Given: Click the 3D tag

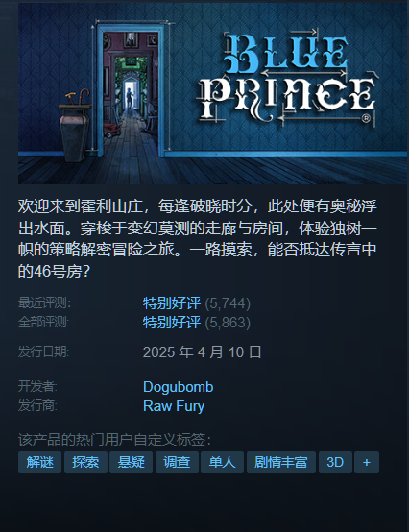Looking at the screenshot, I should pos(335,463).
